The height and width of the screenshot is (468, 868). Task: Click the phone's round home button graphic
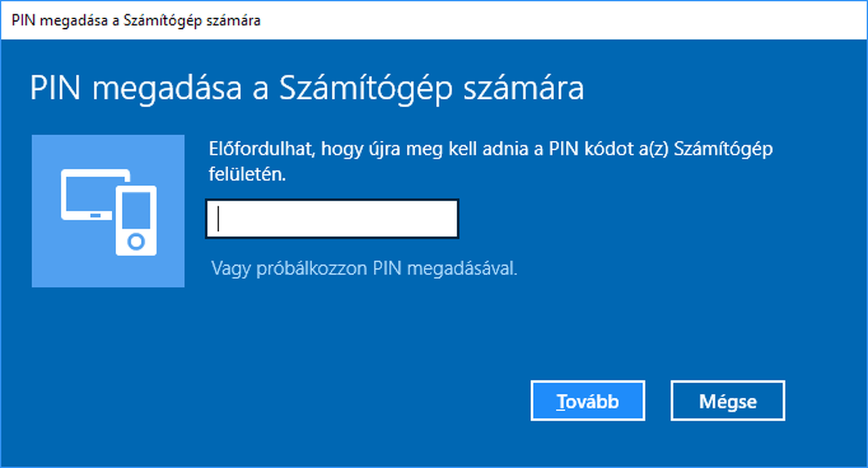(136, 241)
